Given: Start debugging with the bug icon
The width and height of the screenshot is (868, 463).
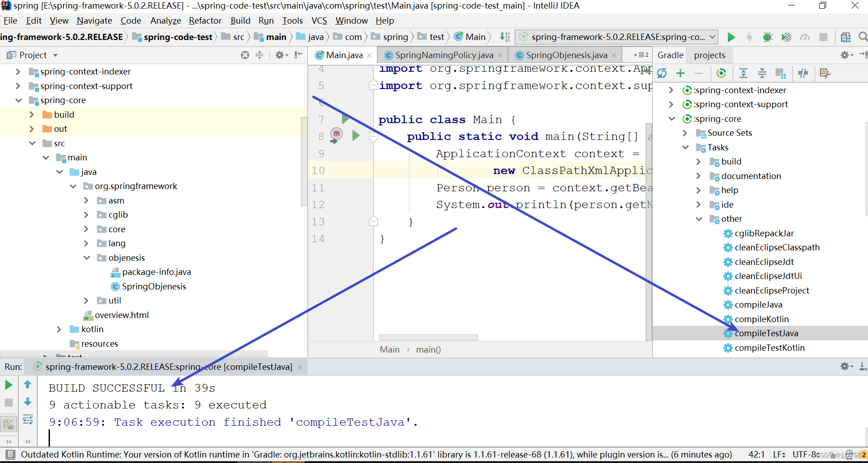Looking at the screenshot, I should [768, 37].
